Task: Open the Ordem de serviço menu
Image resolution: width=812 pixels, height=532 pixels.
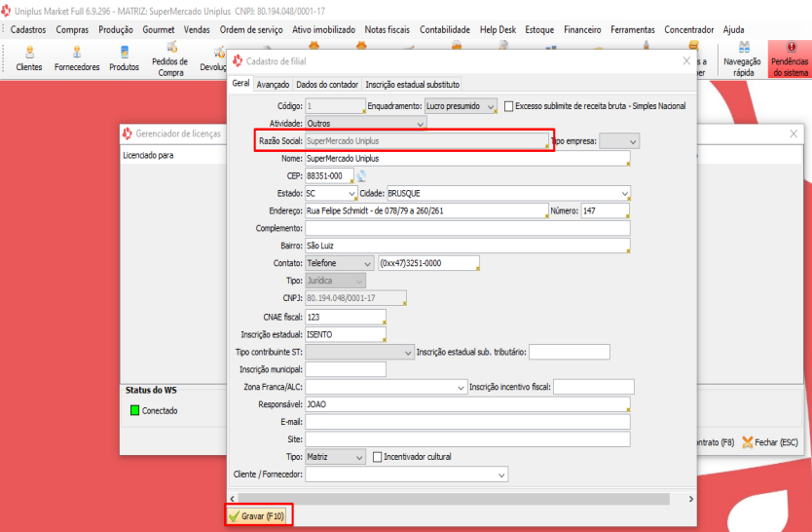Action: click(x=251, y=29)
